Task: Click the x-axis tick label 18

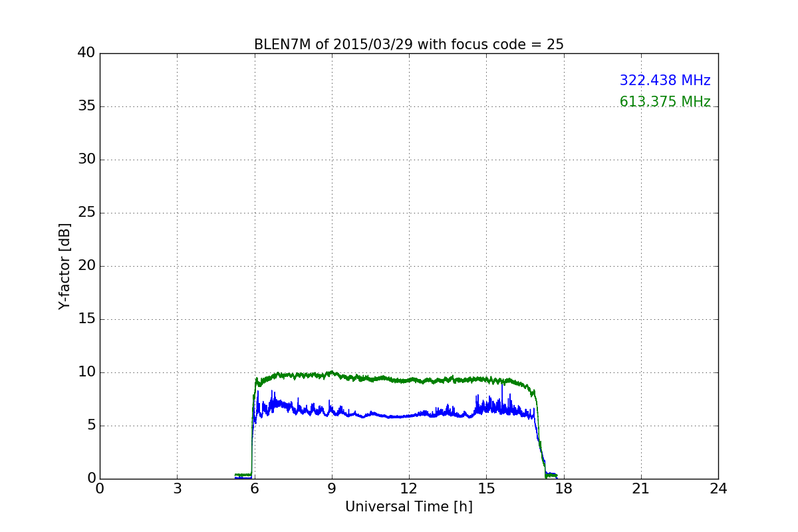Action: [x=564, y=488]
